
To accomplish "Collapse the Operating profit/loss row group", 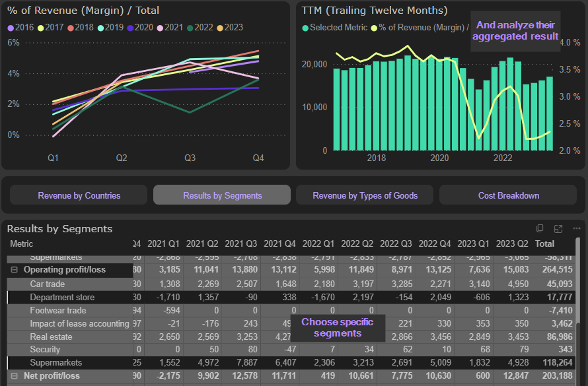I will tap(14, 270).
